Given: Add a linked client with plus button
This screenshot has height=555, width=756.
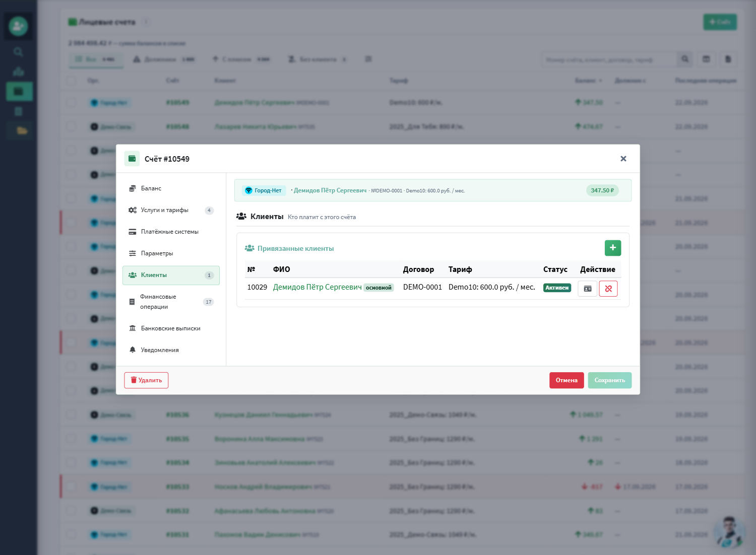Looking at the screenshot, I should pyautogui.click(x=613, y=248).
